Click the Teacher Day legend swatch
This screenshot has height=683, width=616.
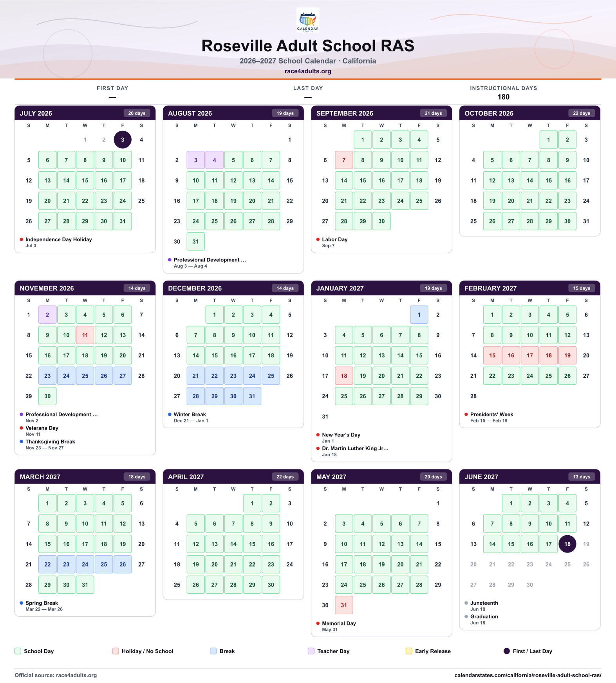click(311, 651)
